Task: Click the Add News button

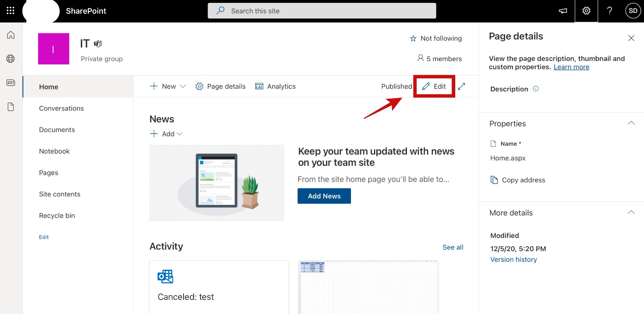Action: [324, 196]
